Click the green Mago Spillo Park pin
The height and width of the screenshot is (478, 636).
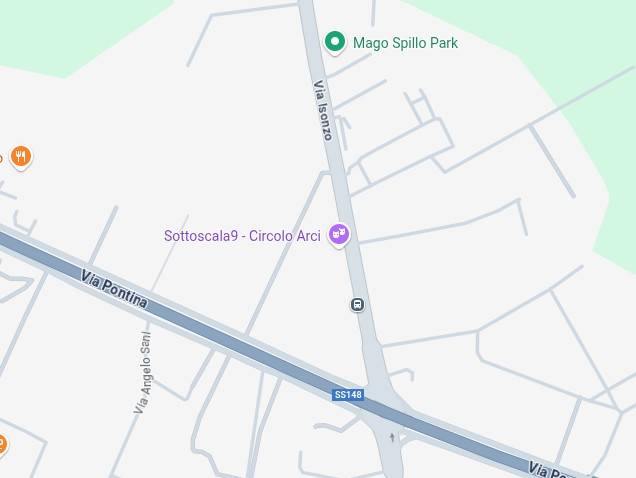(x=335, y=43)
